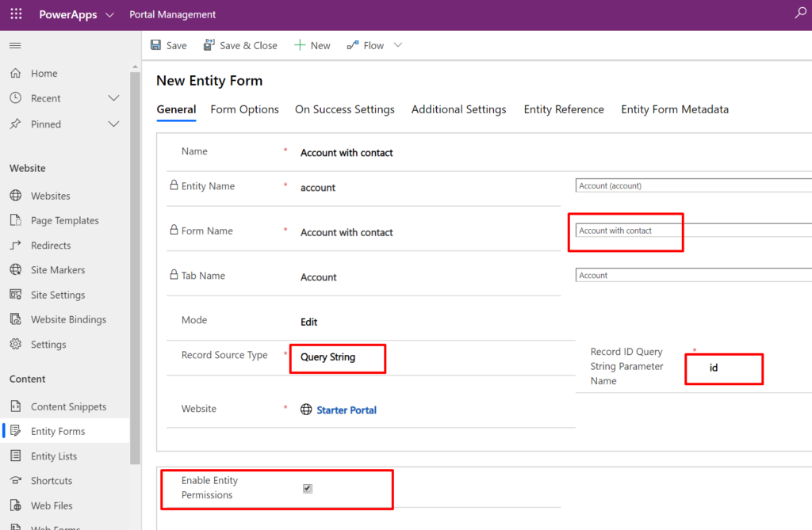812x530 pixels.
Task: Click the lock icon beside Form Name
Action: tap(174, 229)
